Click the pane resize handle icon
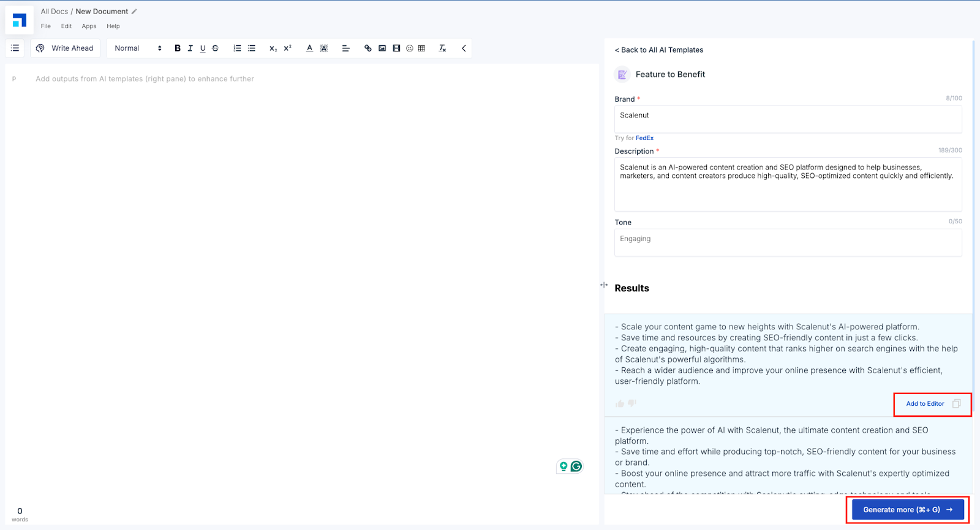The height and width of the screenshot is (530, 980). coord(604,285)
